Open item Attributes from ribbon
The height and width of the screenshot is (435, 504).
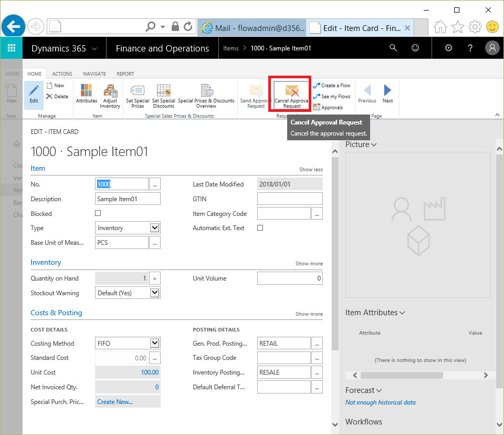(x=87, y=94)
